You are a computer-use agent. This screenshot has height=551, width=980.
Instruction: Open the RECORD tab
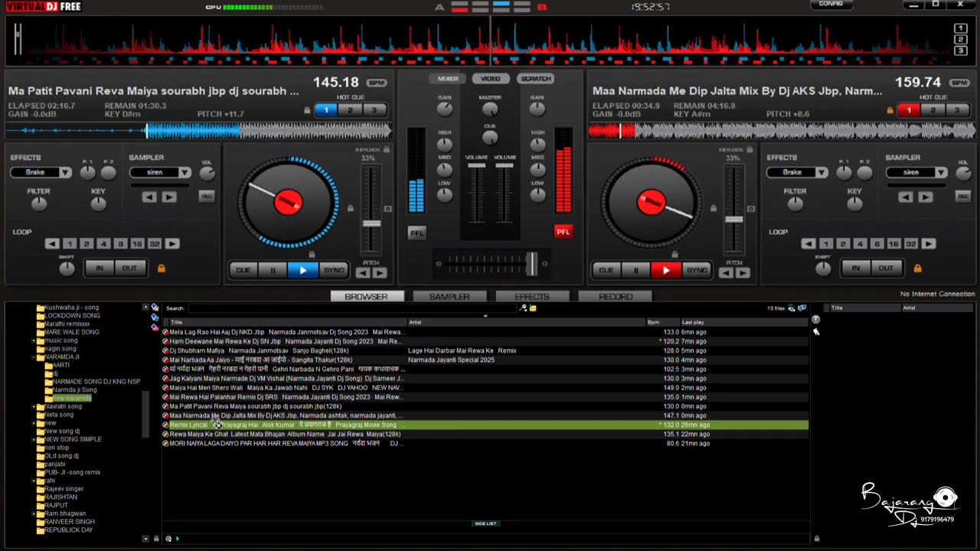pyautogui.click(x=616, y=297)
